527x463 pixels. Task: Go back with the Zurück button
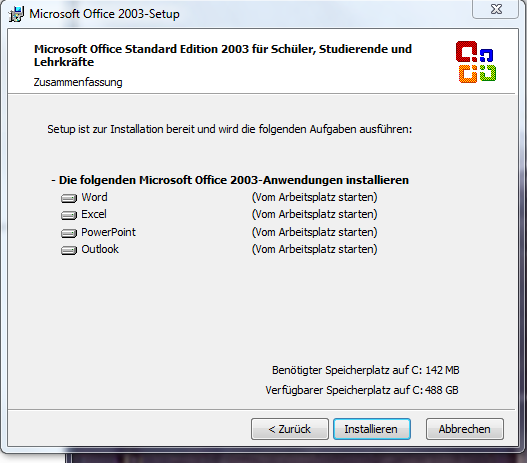pyautogui.click(x=290, y=429)
